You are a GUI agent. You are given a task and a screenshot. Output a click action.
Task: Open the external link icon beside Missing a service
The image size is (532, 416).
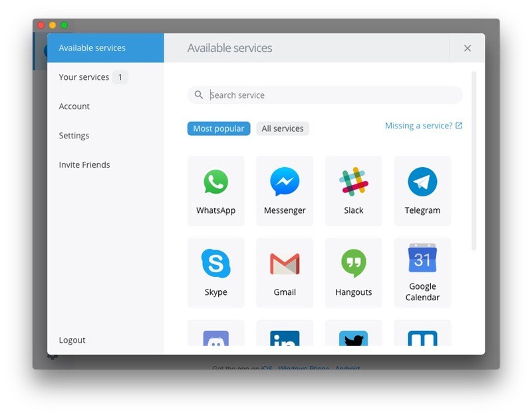pos(459,126)
